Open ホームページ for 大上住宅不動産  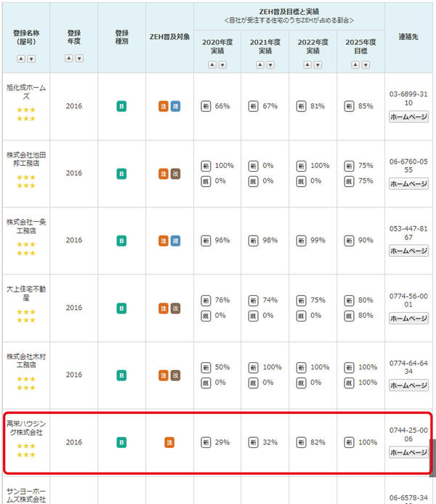tap(408, 319)
